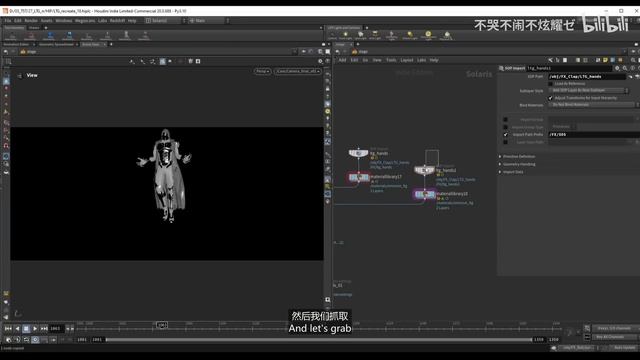Click the Area Light shelf tool
640x360 pixels.
click(x=375, y=36)
